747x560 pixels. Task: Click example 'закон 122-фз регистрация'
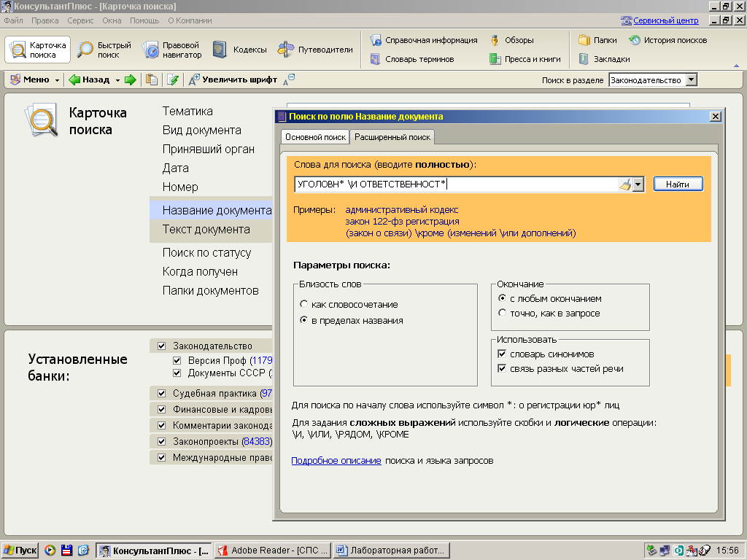[402, 222]
